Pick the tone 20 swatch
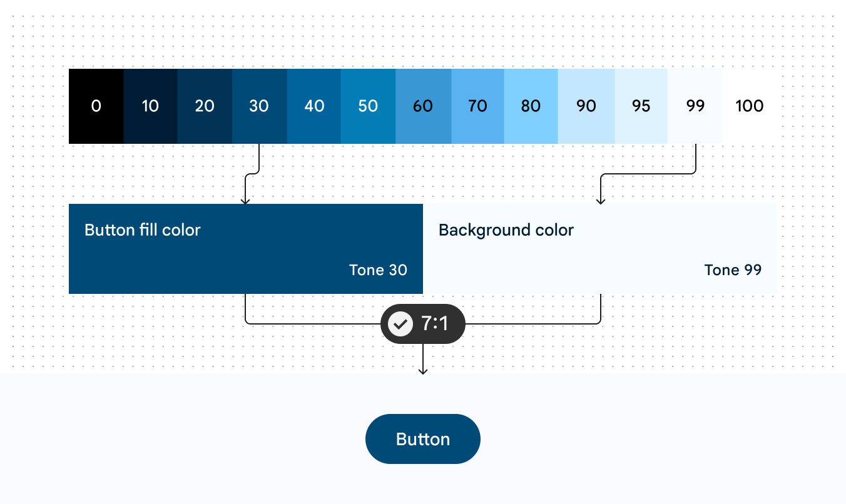This screenshot has height=504, width=846. (x=205, y=106)
